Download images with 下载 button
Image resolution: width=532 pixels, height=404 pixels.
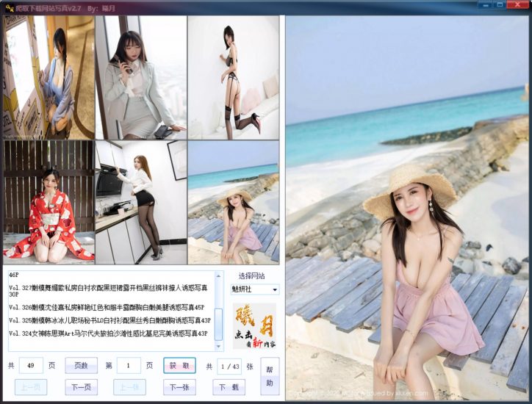point(229,387)
